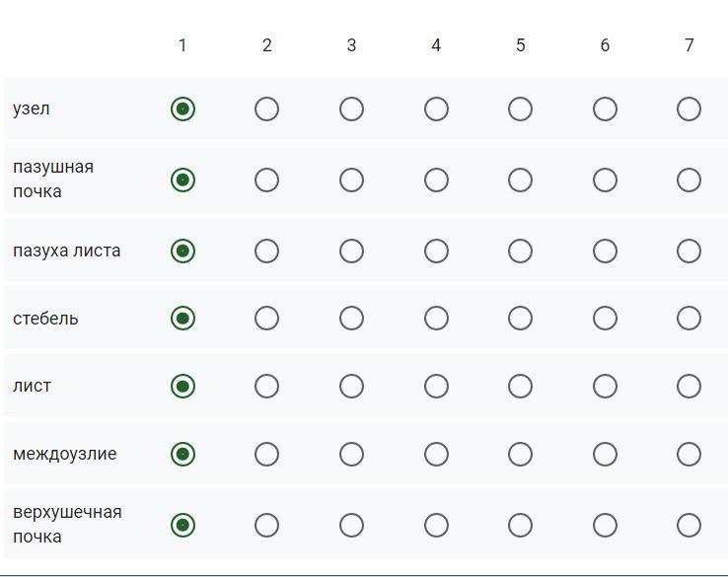Image resolution: width=728 pixels, height=577 pixels.
Task: Click the selected option 1 for узел
Action: coord(182,108)
